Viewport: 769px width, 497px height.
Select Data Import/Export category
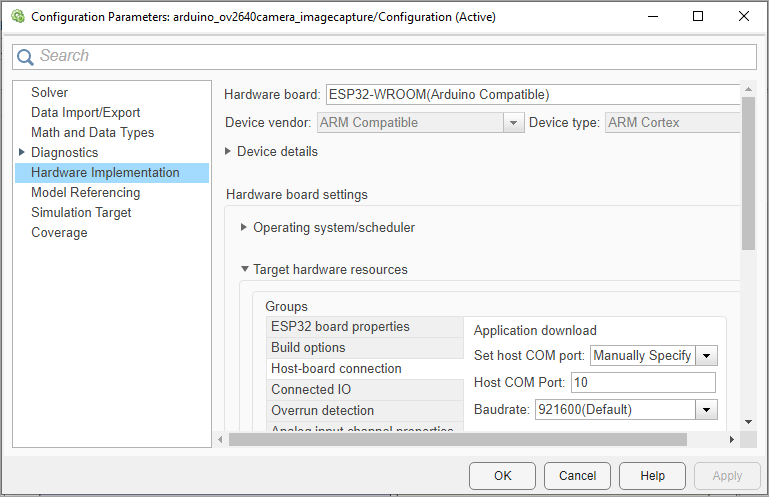(x=86, y=112)
